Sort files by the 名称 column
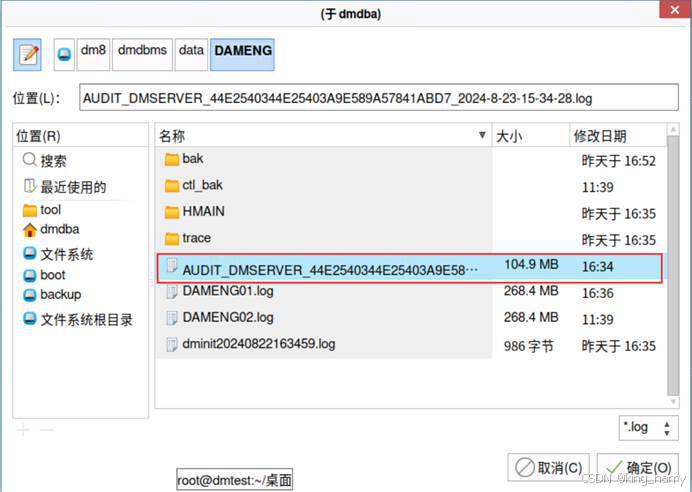 (323, 136)
